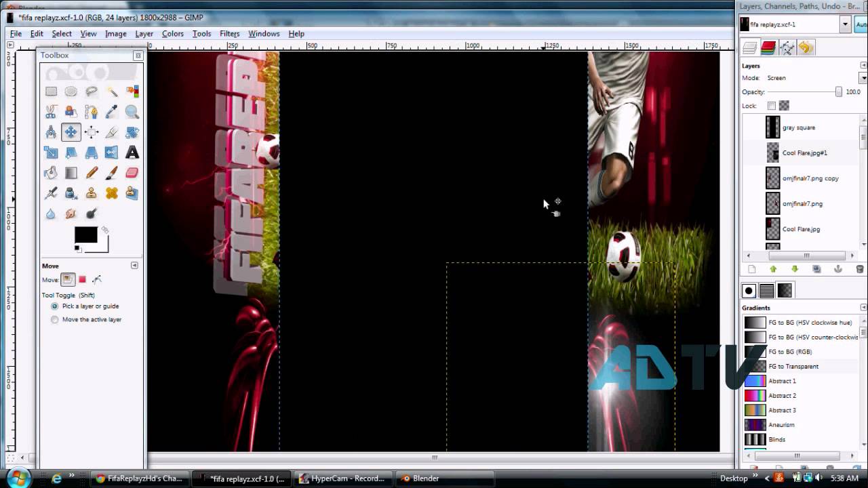
Task: Toggle the Lock pixels checkbox
Action: [771, 106]
